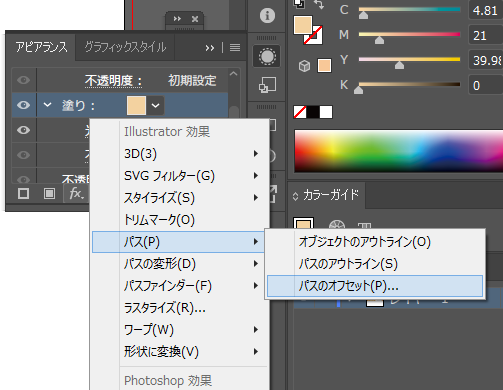Expand hidden tabs with the double-arrow

(x=210, y=48)
